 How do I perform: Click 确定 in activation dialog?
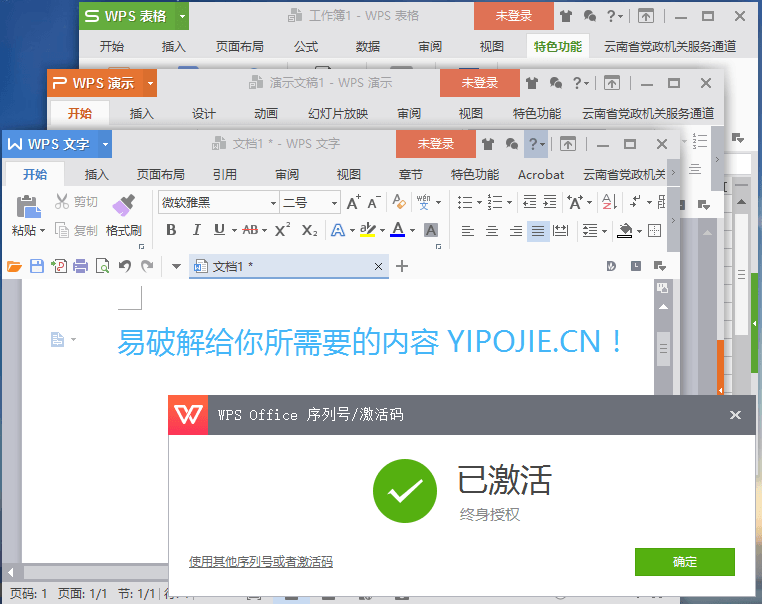click(x=685, y=562)
